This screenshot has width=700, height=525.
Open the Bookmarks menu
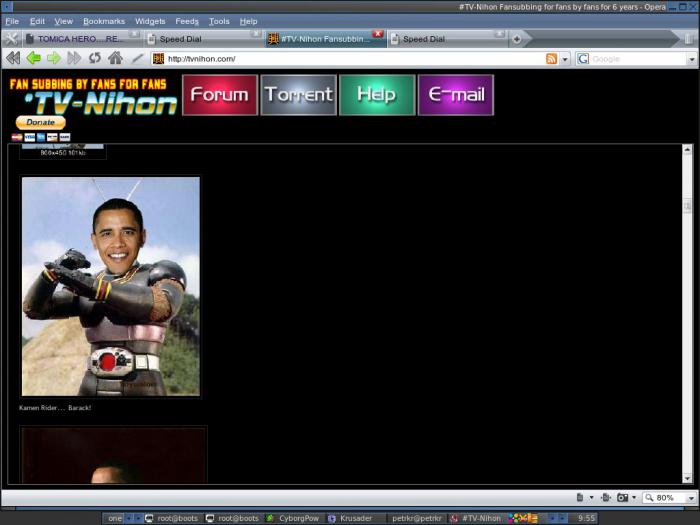(x=104, y=21)
